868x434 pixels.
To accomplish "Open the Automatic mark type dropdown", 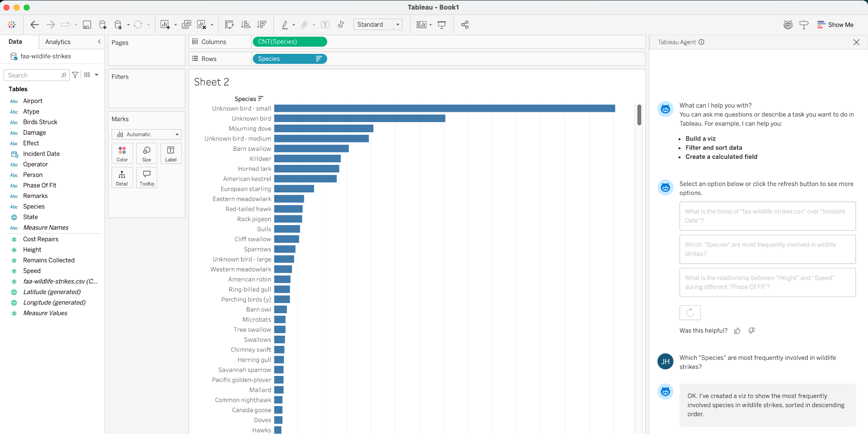I will pyautogui.click(x=177, y=134).
